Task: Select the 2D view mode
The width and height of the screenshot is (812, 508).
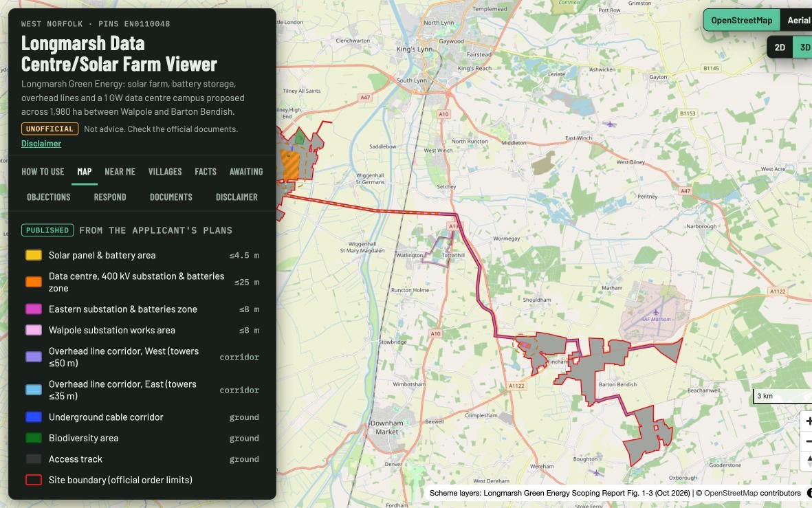Action: pos(780,47)
